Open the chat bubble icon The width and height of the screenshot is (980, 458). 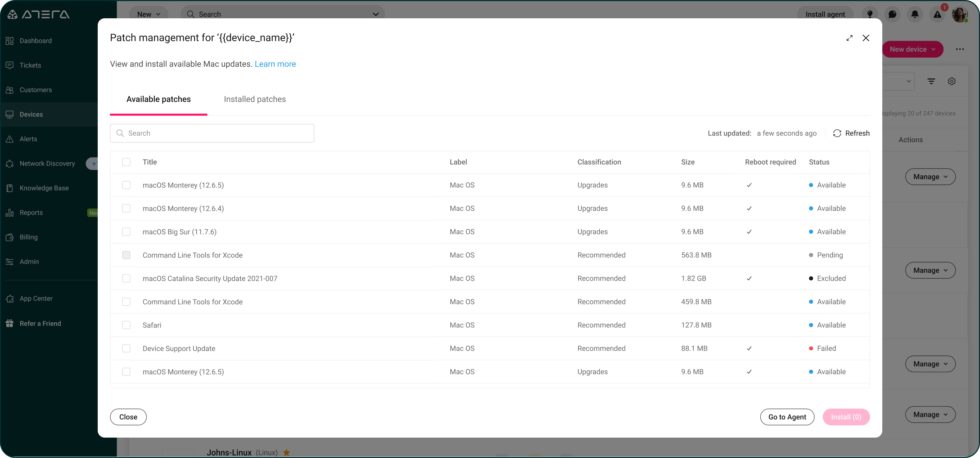coord(892,14)
